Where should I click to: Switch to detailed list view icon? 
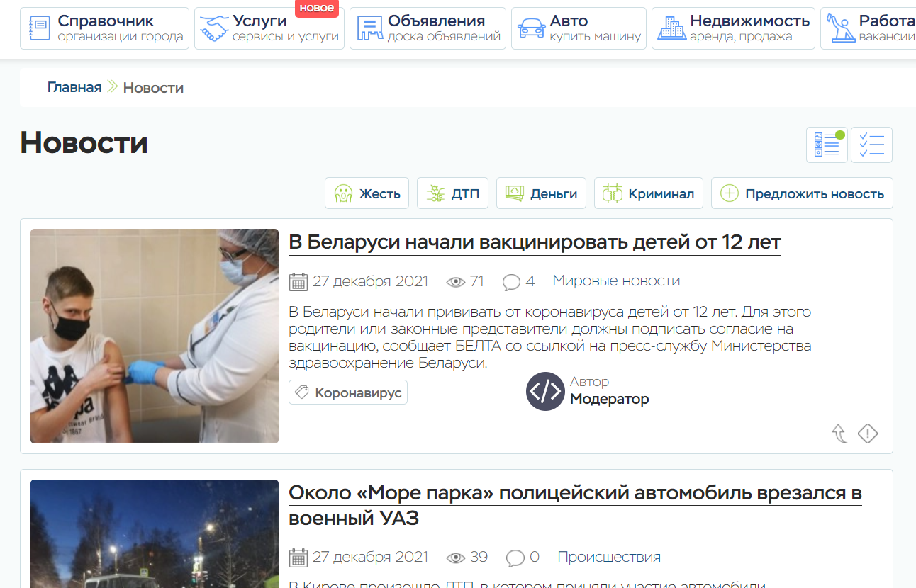[x=827, y=145]
